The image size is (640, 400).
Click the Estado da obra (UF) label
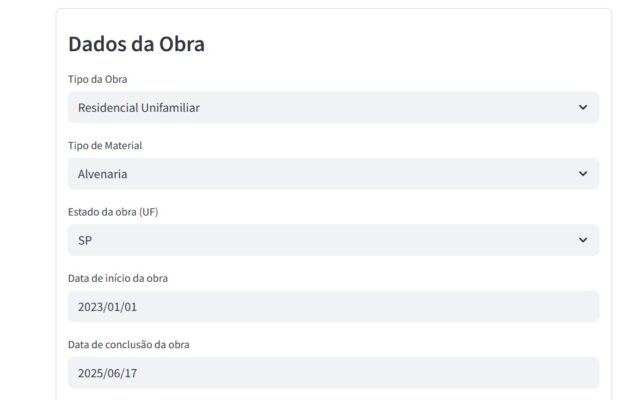point(113,212)
